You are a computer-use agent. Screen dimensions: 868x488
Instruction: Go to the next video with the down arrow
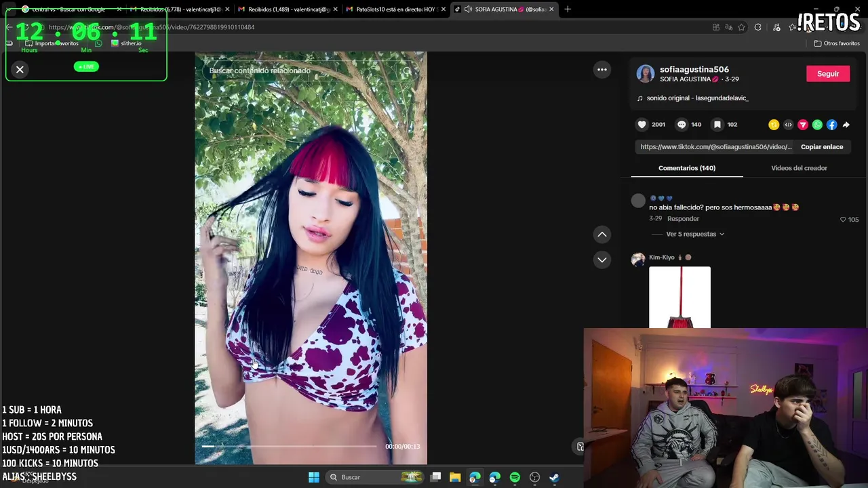(x=601, y=260)
